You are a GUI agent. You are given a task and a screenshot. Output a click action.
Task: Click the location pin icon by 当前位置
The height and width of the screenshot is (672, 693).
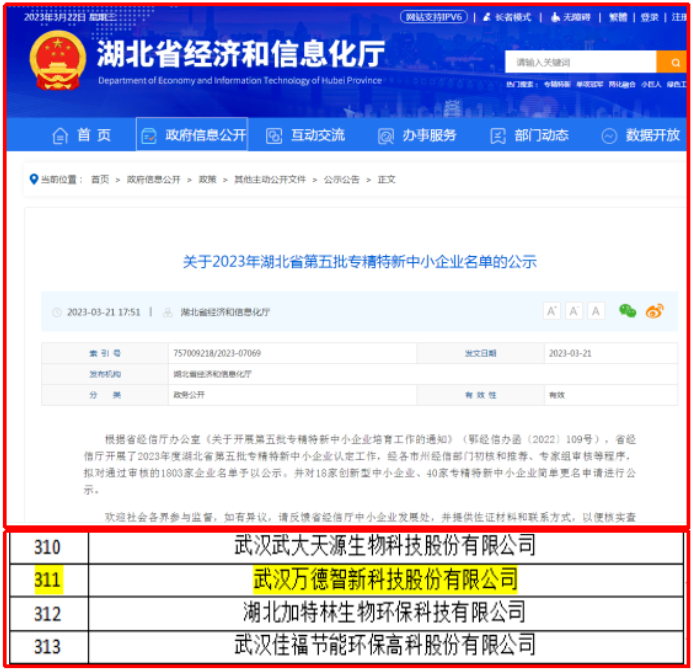[33, 179]
